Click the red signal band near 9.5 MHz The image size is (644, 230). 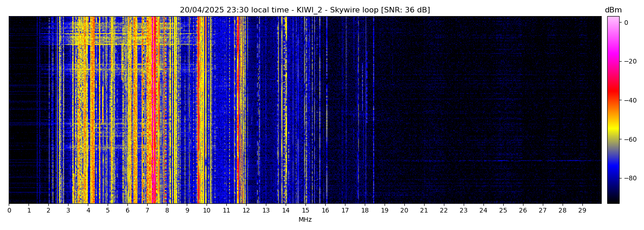click(x=198, y=110)
